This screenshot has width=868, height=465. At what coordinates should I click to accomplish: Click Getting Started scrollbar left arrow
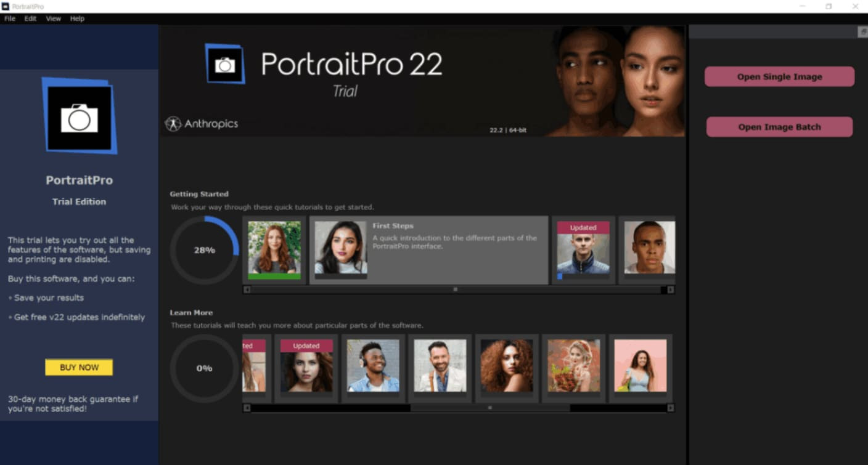coord(247,289)
